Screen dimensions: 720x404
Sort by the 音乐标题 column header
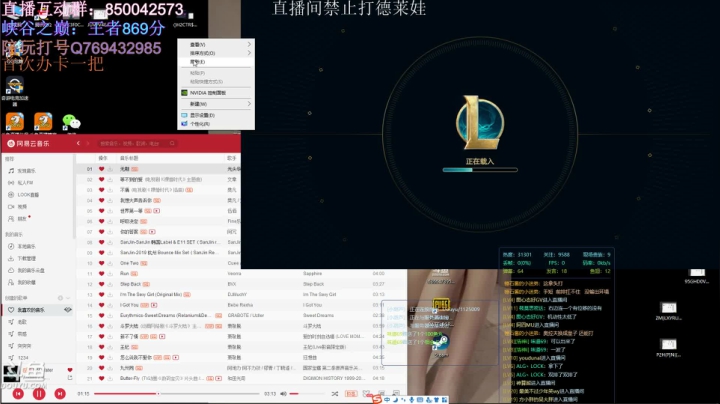click(129, 158)
